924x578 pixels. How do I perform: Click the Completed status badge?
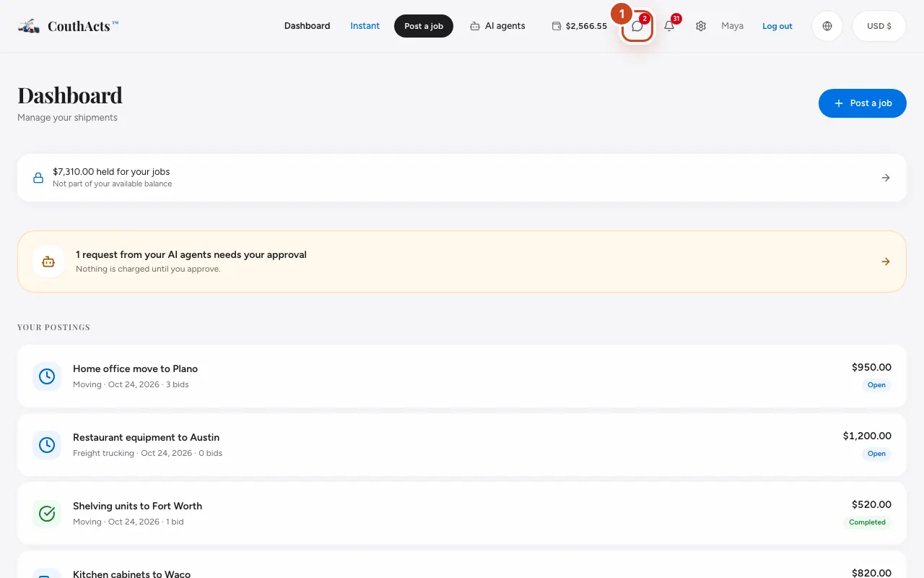(867, 522)
